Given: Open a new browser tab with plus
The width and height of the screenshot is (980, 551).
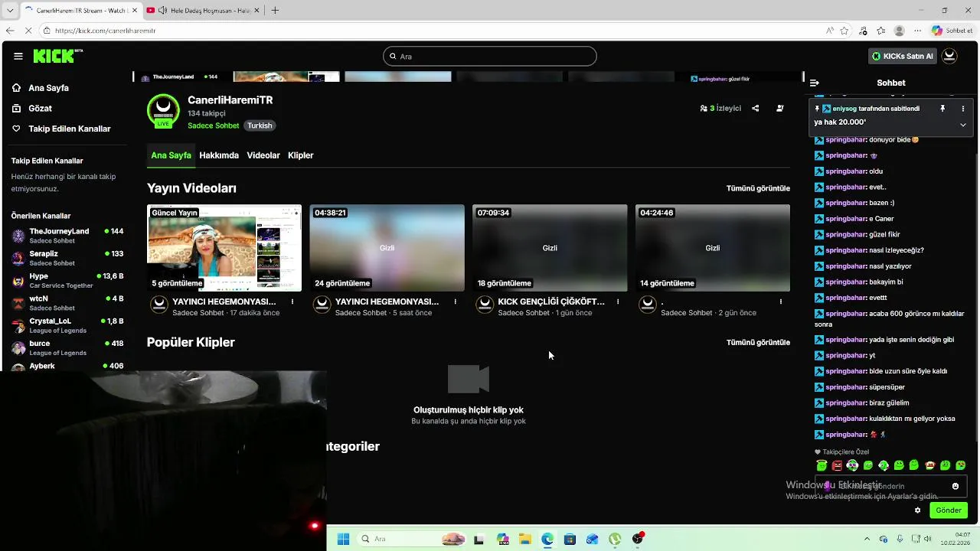Looking at the screenshot, I should tap(275, 10).
